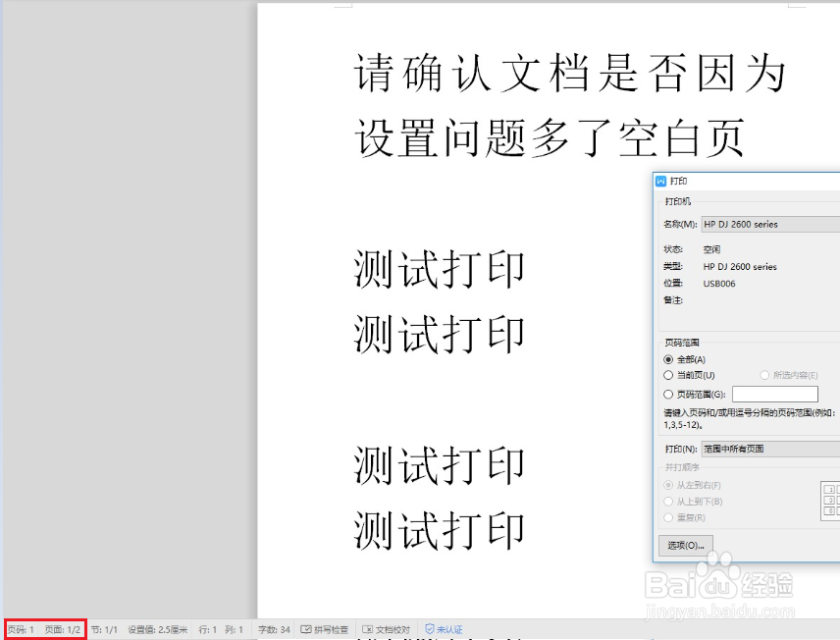Select the 全部 page range radio button
This screenshot has height=640, width=840.
[x=668, y=359]
